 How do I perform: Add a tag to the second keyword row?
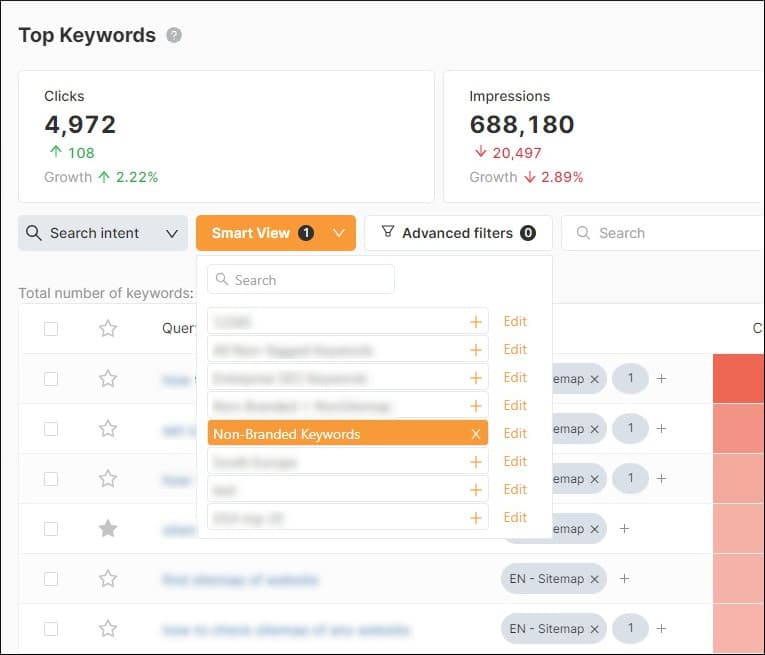(662, 429)
